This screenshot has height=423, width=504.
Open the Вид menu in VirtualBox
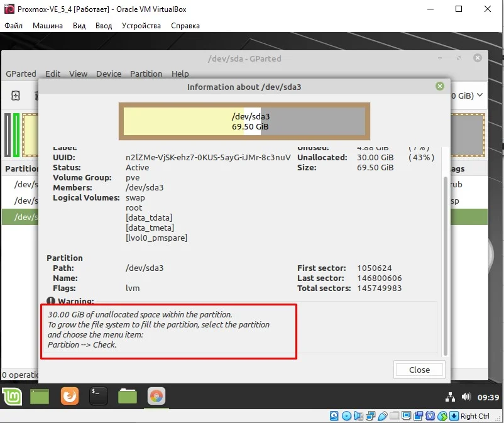point(79,26)
